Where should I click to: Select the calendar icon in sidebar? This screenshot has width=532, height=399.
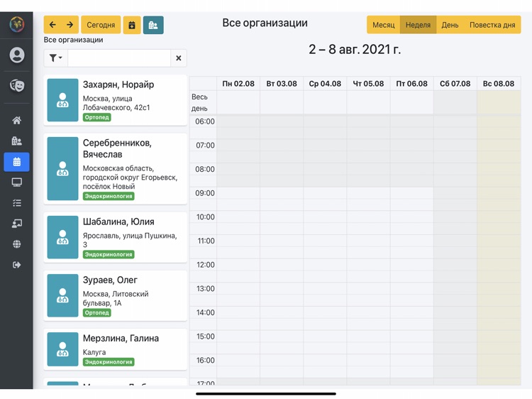[16, 162]
